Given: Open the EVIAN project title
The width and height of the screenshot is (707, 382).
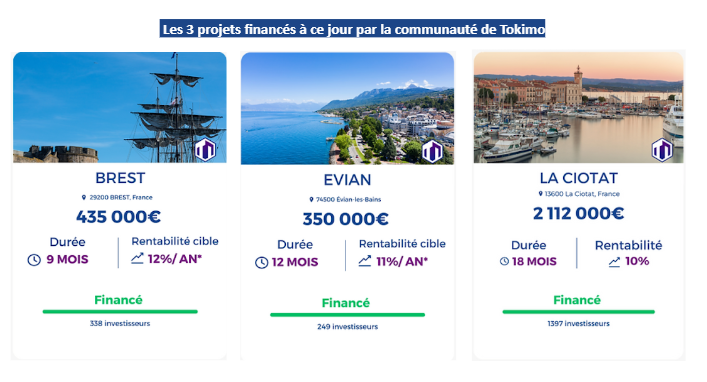Looking at the screenshot, I should pos(347,180).
